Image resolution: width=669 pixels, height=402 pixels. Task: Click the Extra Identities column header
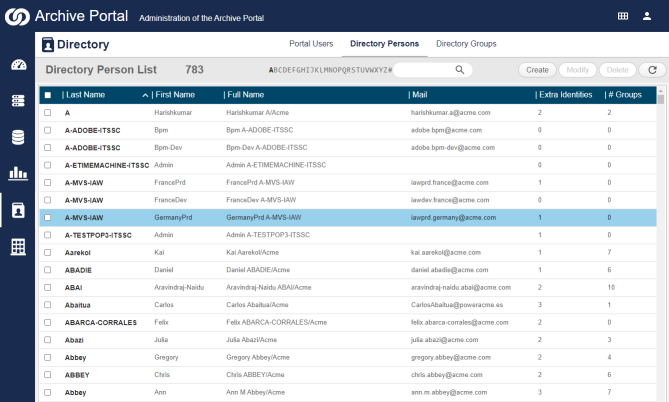566,95
